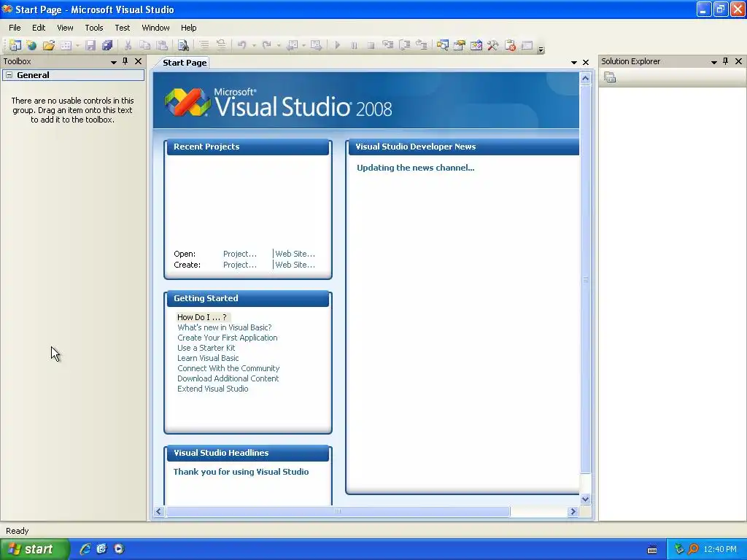The width and height of the screenshot is (747, 560).
Task: Open the Edit menu
Action: click(x=39, y=28)
